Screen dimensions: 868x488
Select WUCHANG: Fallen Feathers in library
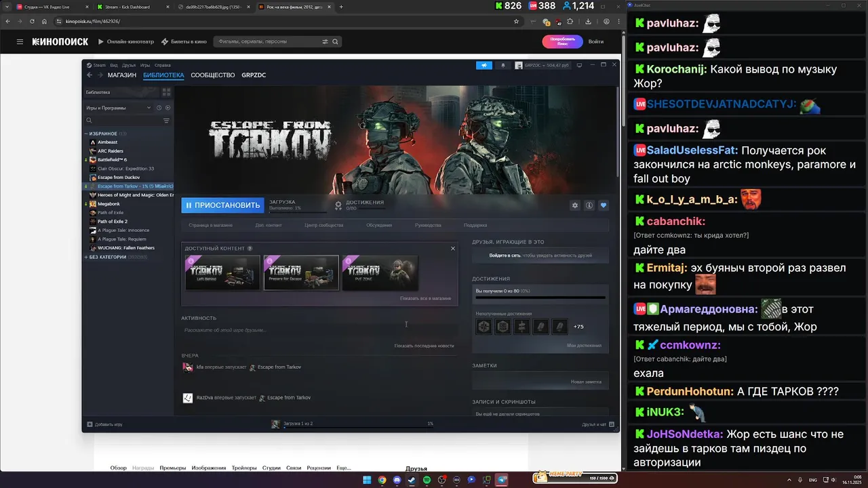126,247
